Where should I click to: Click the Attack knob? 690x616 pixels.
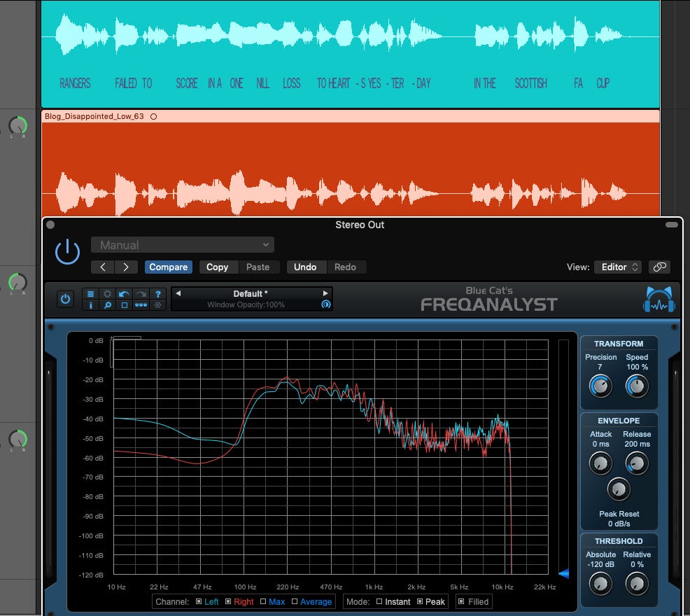point(600,463)
